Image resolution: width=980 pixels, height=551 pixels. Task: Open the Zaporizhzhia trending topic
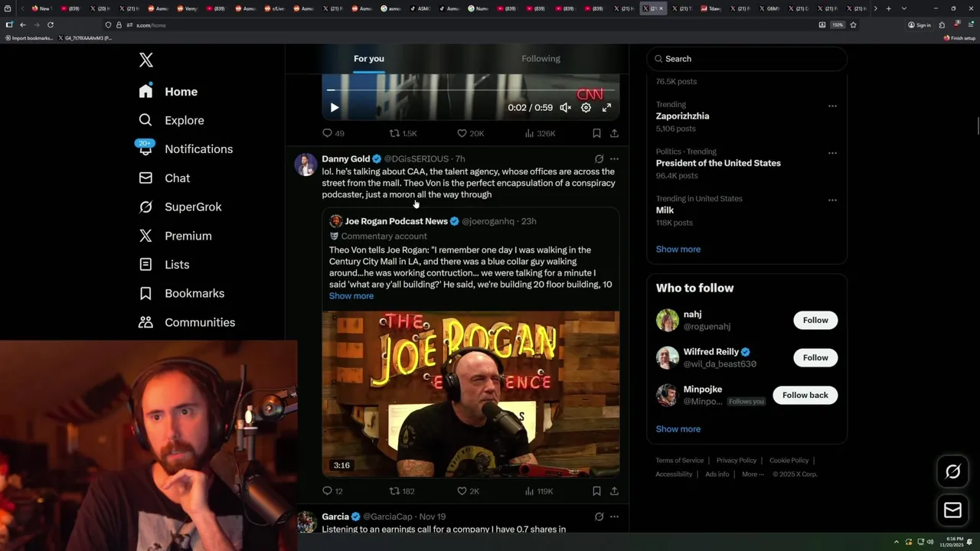tap(682, 116)
